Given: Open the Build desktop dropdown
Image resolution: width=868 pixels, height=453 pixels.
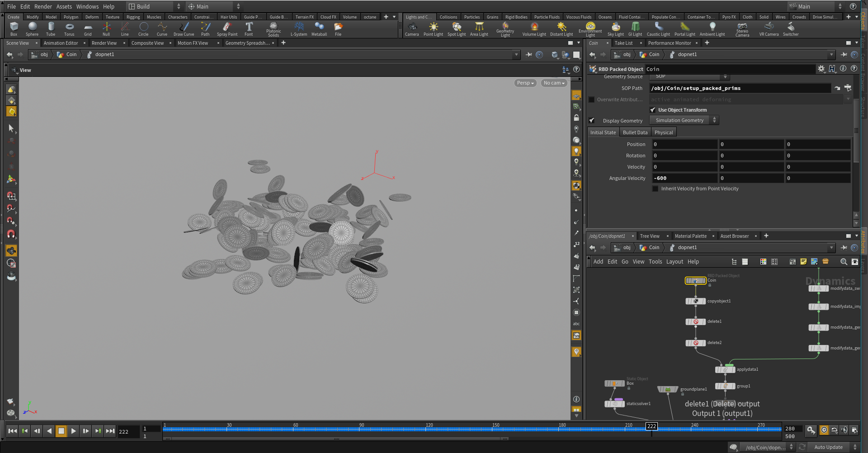Looking at the screenshot, I should pos(155,6).
